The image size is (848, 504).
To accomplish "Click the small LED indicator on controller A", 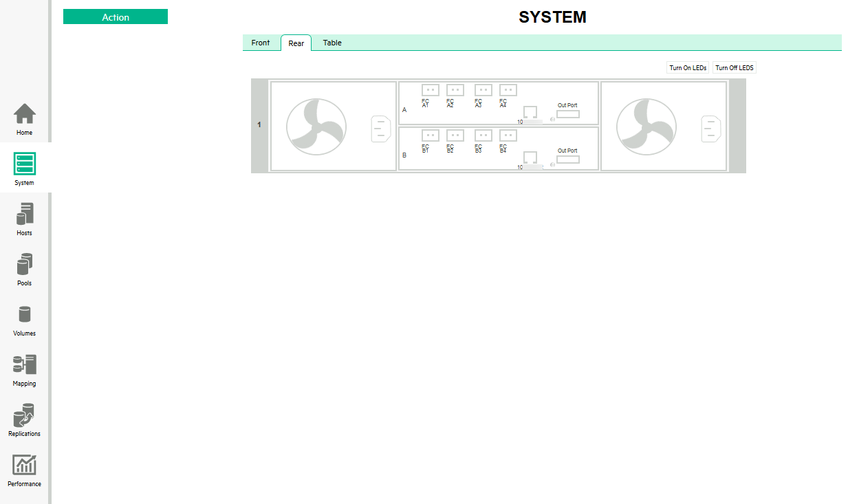I will [552, 120].
